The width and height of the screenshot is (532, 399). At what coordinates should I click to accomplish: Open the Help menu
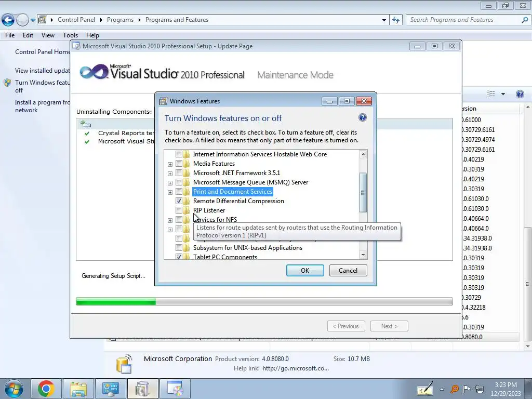[92, 35]
